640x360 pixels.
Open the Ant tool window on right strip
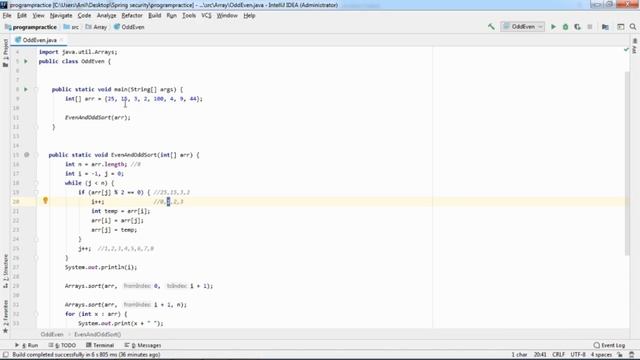pyautogui.click(x=635, y=47)
